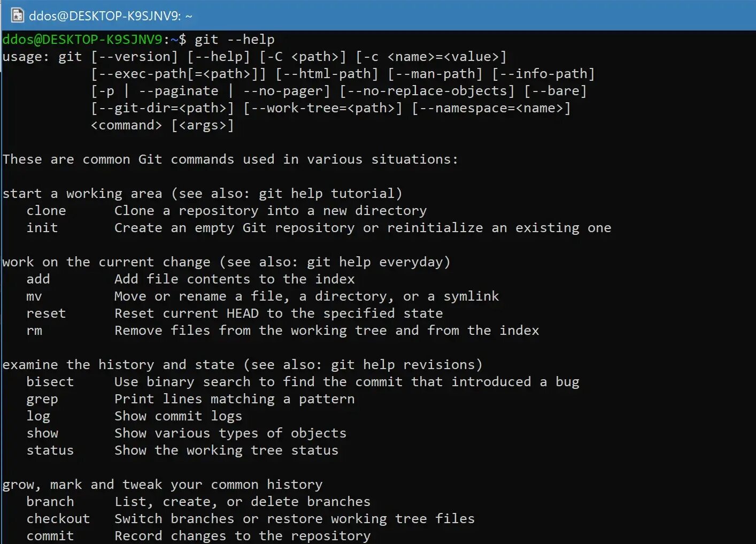Screen dimensions: 756x544
Task: Click the terminal icon in the title bar
Action: 18,15
